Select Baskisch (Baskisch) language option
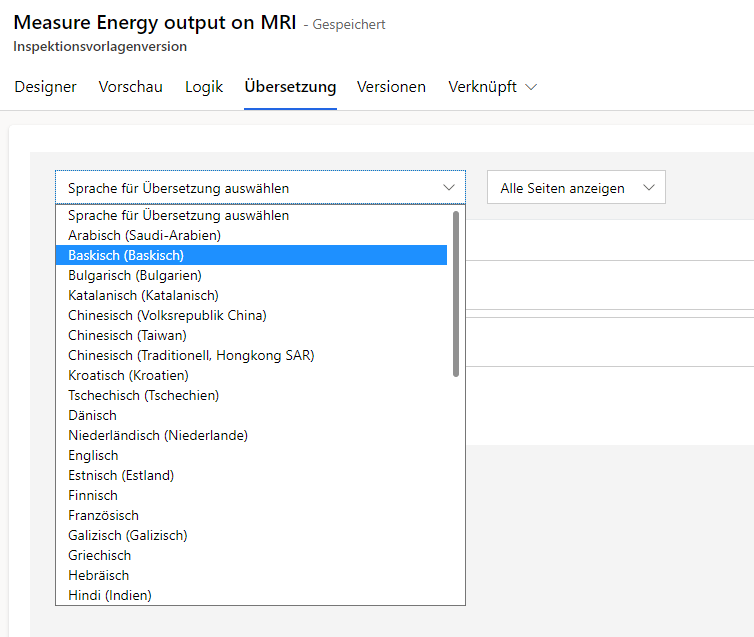The width and height of the screenshot is (754, 637). [126, 255]
